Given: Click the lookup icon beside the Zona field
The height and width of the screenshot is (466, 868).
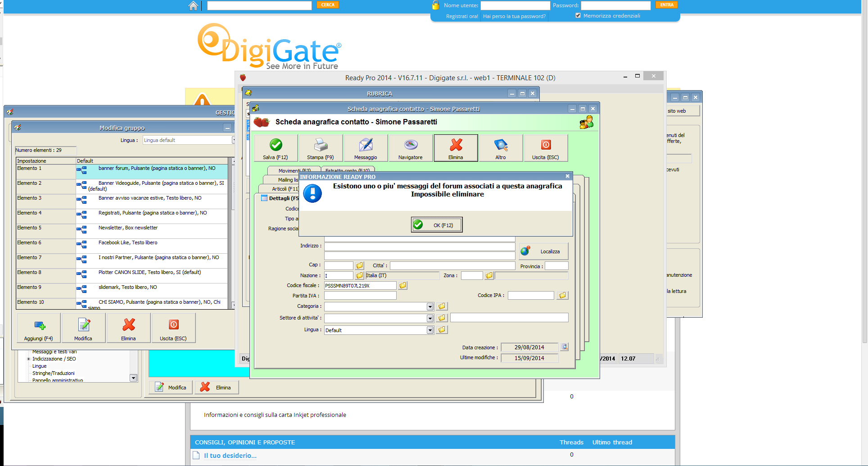Looking at the screenshot, I should point(489,275).
